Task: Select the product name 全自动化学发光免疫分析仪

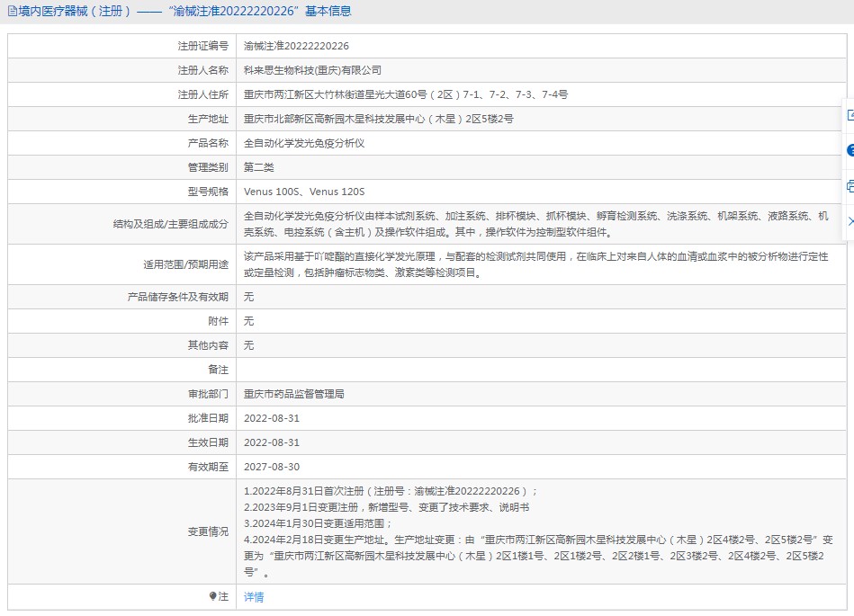Action: pyautogui.click(x=304, y=143)
